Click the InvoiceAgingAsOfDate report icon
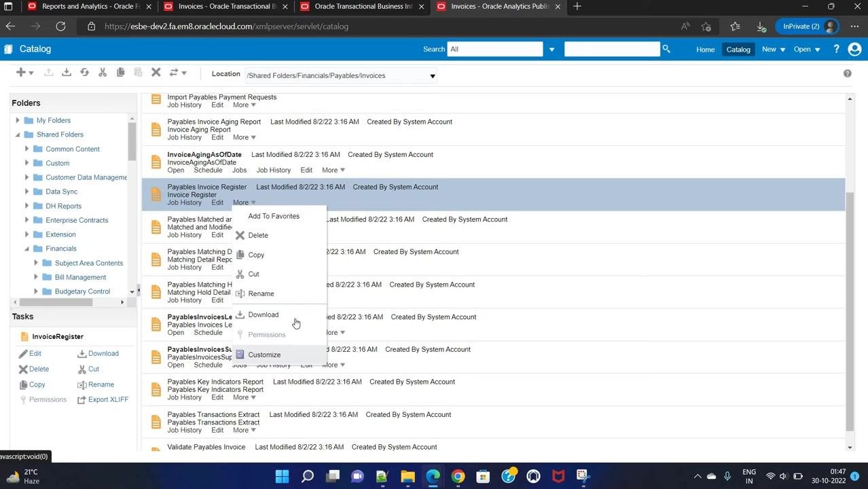 point(156,162)
